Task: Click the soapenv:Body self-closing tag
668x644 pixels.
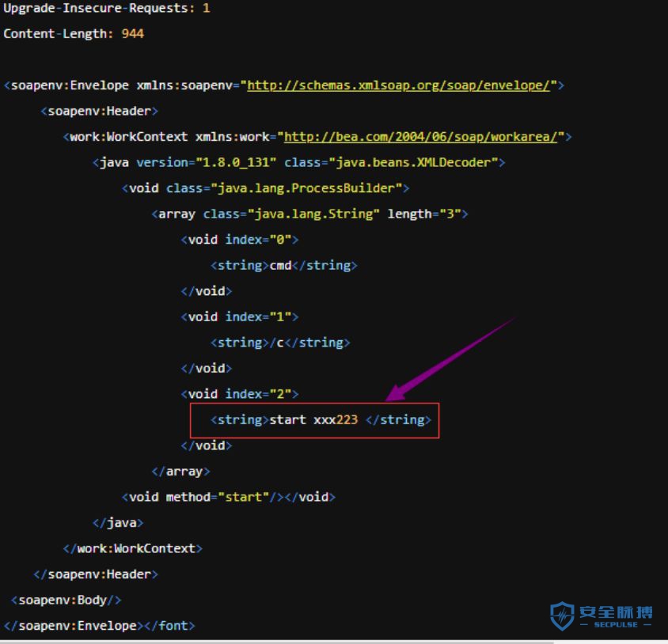Action: (x=66, y=600)
